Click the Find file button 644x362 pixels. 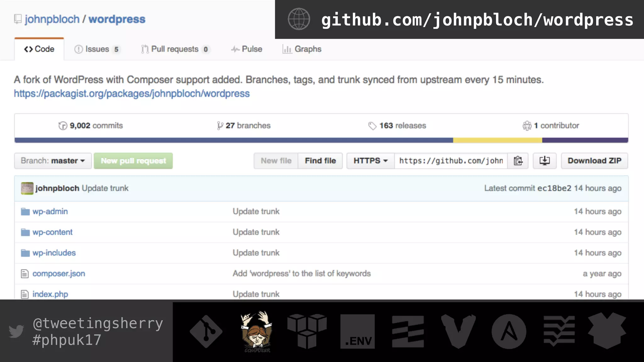pos(320,161)
